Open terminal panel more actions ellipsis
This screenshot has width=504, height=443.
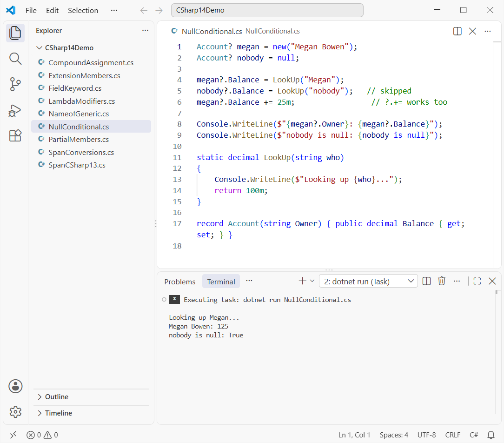point(457,281)
